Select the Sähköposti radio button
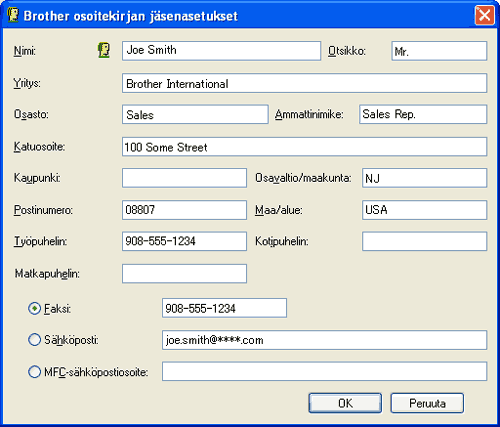The image size is (500, 427). click(34, 340)
